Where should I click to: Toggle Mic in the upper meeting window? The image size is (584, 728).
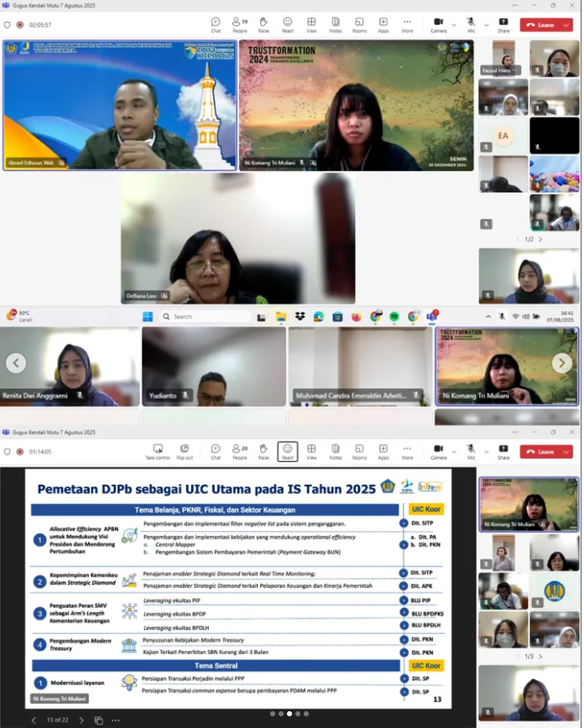coord(471,25)
